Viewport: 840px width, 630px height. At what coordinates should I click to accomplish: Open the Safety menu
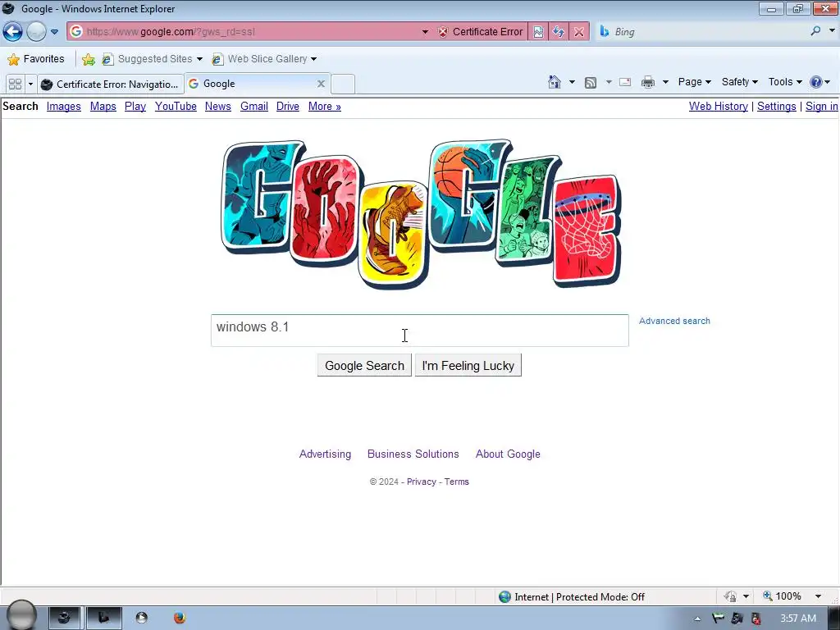(739, 82)
